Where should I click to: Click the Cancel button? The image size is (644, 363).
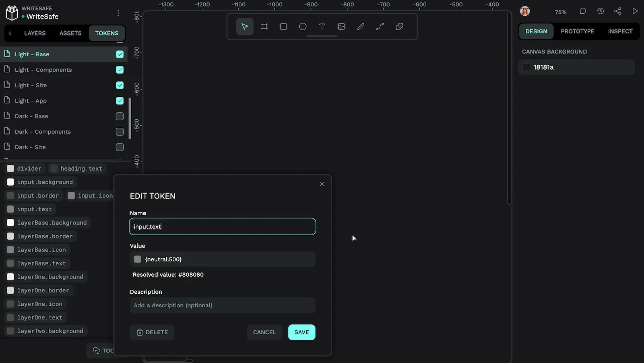pos(264,332)
